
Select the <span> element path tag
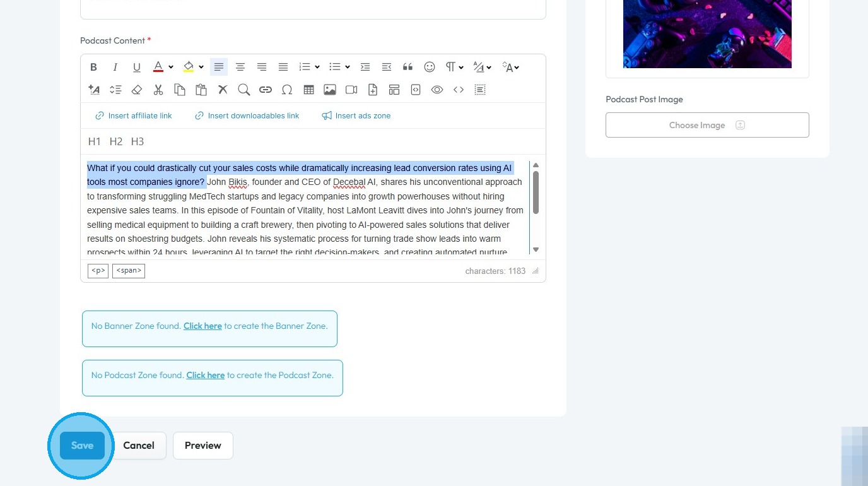[129, 271]
